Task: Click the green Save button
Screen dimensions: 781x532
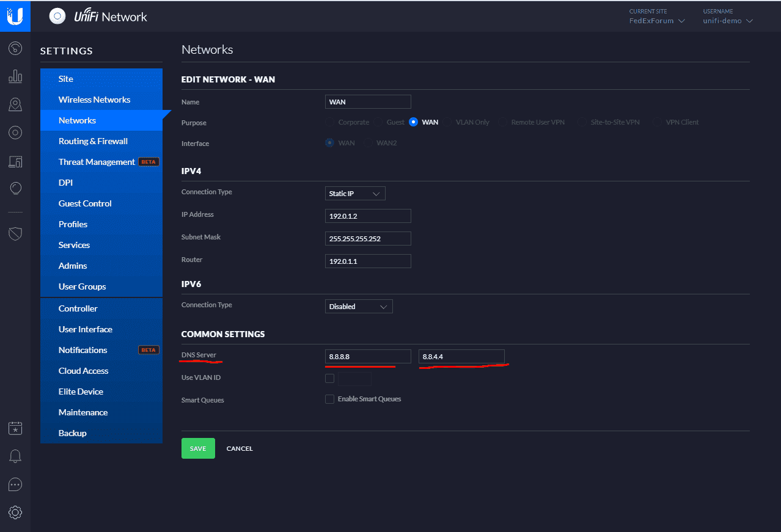Action: (198, 448)
